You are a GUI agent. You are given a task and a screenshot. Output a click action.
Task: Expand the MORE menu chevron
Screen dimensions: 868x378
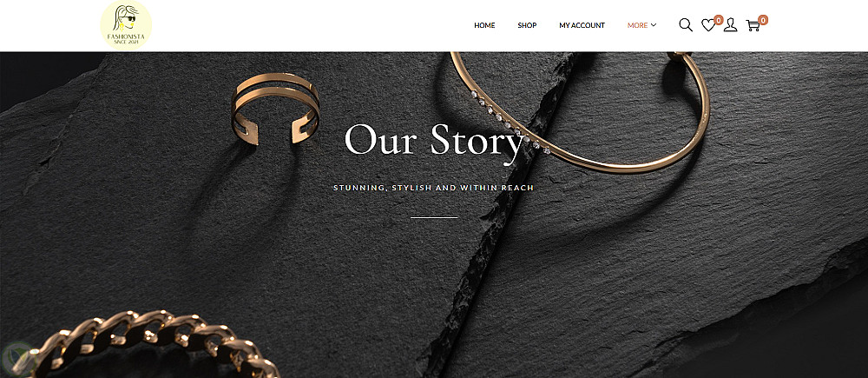654,25
